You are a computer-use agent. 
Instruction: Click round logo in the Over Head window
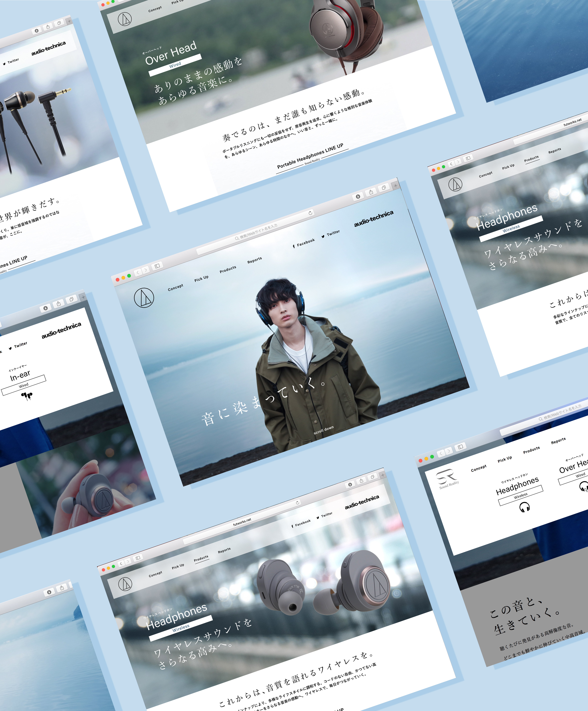(125, 19)
